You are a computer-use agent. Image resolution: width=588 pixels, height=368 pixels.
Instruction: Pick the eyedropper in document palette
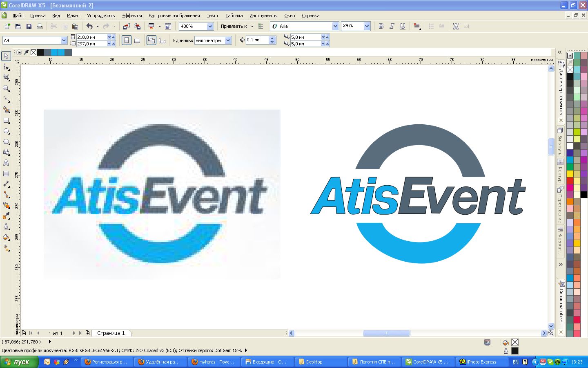point(26,52)
